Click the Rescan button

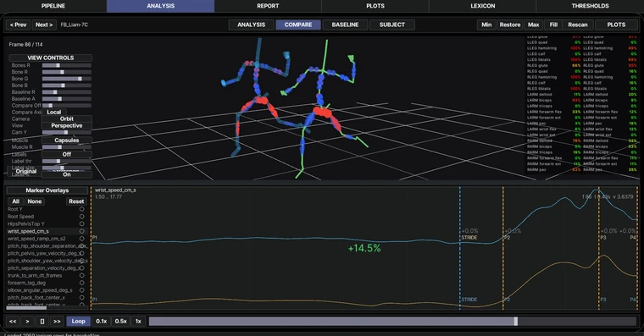(578, 25)
